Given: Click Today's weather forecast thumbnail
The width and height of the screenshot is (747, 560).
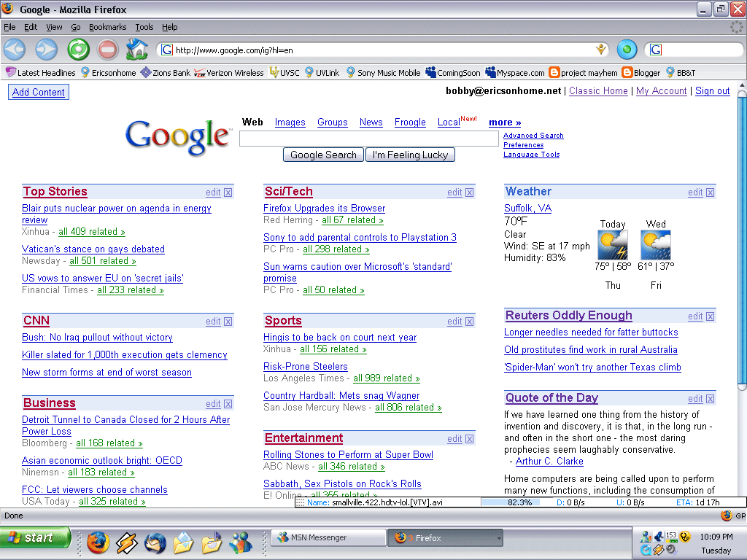Looking at the screenshot, I should [613, 245].
